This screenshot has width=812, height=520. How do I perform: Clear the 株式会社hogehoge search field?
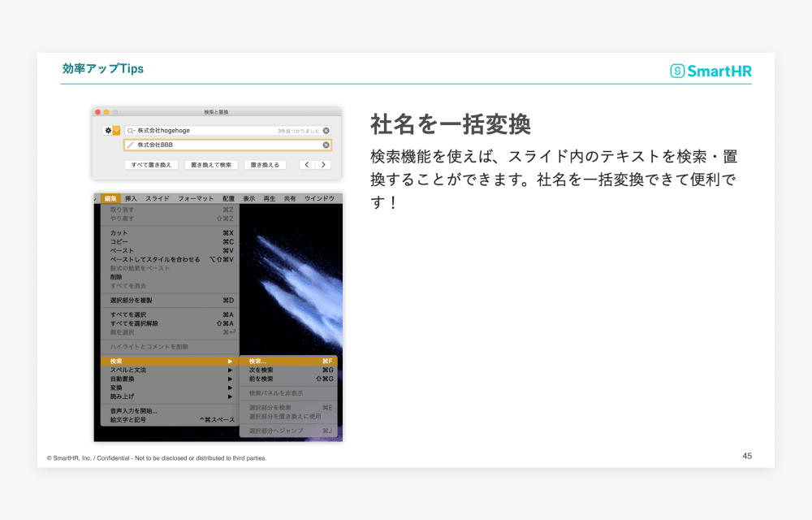tap(326, 130)
